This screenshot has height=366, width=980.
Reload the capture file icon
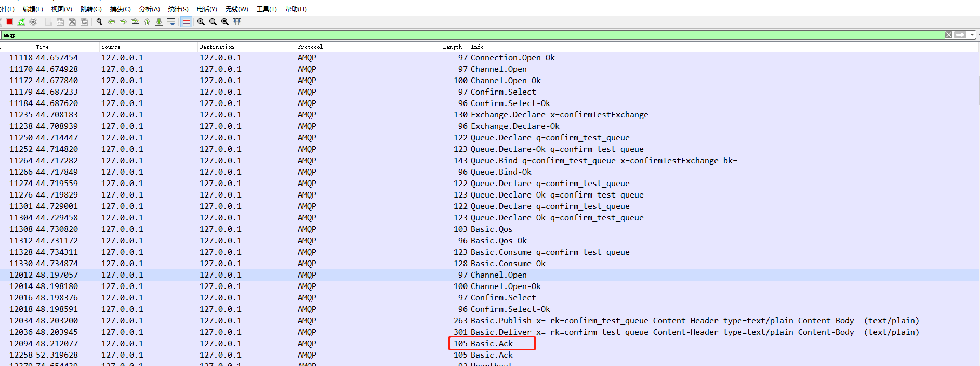[84, 22]
